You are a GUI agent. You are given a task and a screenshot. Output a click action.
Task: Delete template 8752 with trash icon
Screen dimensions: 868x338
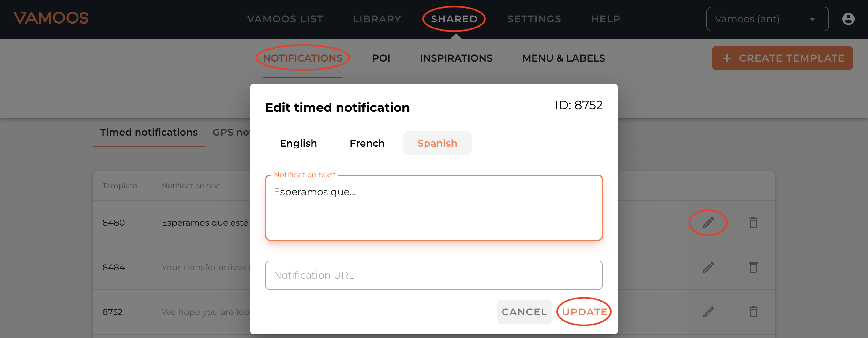tap(753, 312)
